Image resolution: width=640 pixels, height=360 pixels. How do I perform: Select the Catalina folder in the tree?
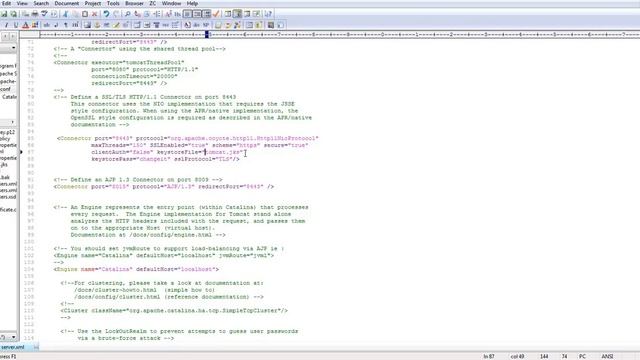9,97
